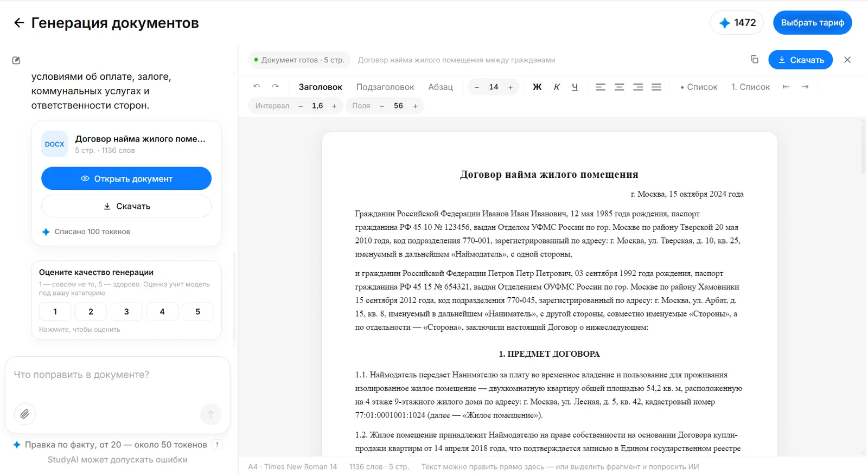Open new chat edit icon in sidebar

pos(16,60)
